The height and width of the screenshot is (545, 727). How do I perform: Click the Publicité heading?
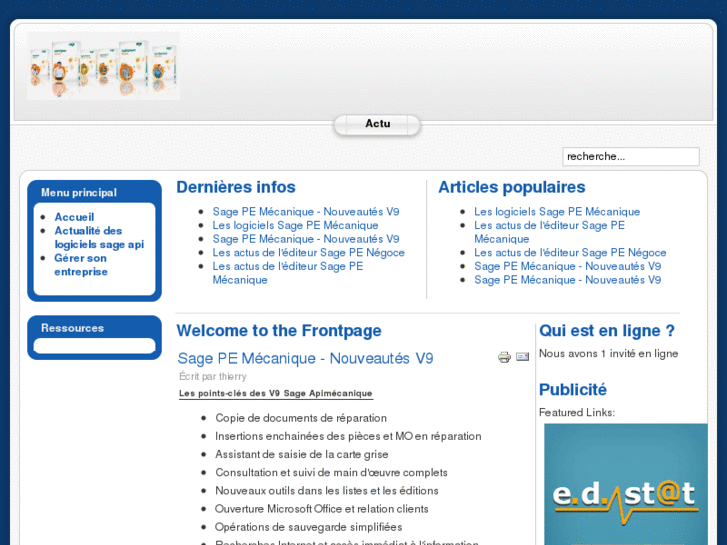573,390
